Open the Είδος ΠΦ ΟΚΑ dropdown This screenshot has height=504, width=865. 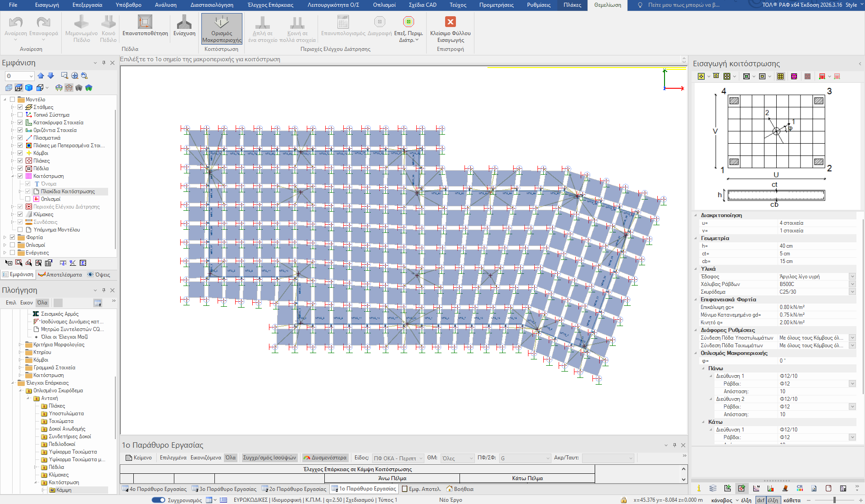(398, 458)
